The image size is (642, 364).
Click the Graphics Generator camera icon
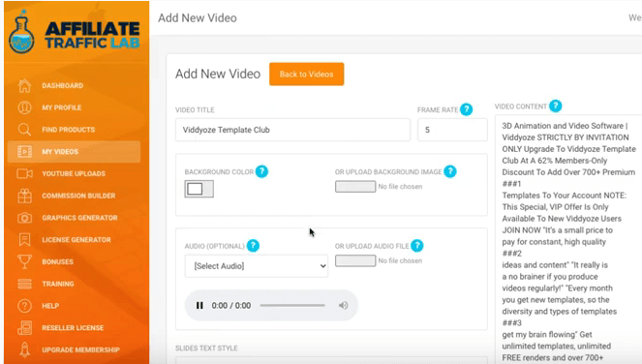click(x=24, y=218)
